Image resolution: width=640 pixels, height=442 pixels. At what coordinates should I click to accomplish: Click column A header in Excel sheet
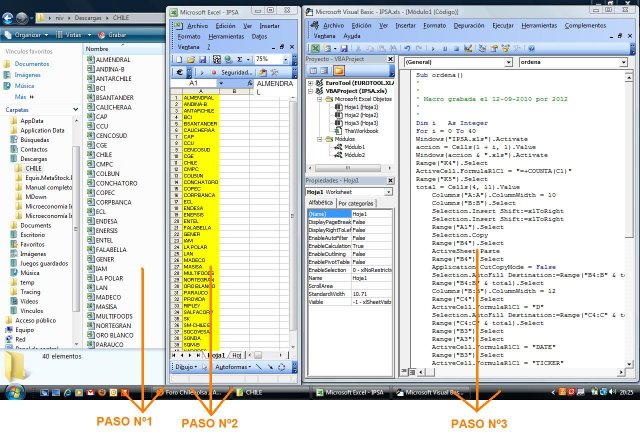pyautogui.click(x=200, y=91)
